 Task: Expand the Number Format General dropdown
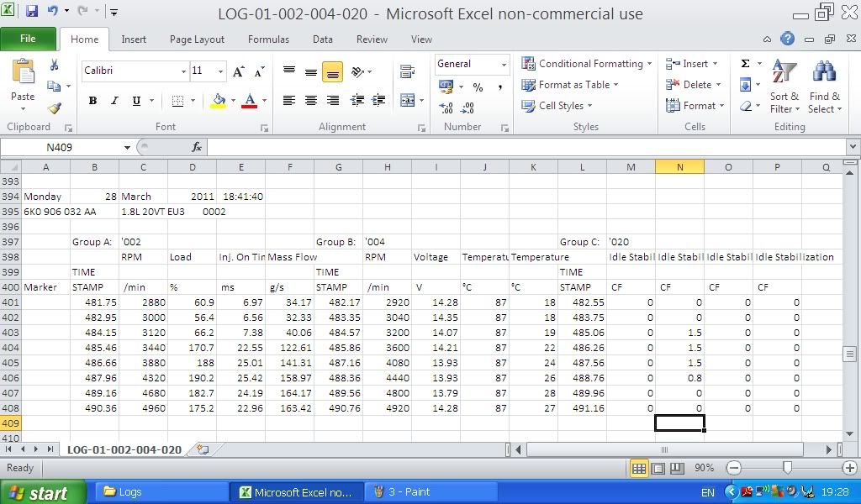[x=504, y=65]
